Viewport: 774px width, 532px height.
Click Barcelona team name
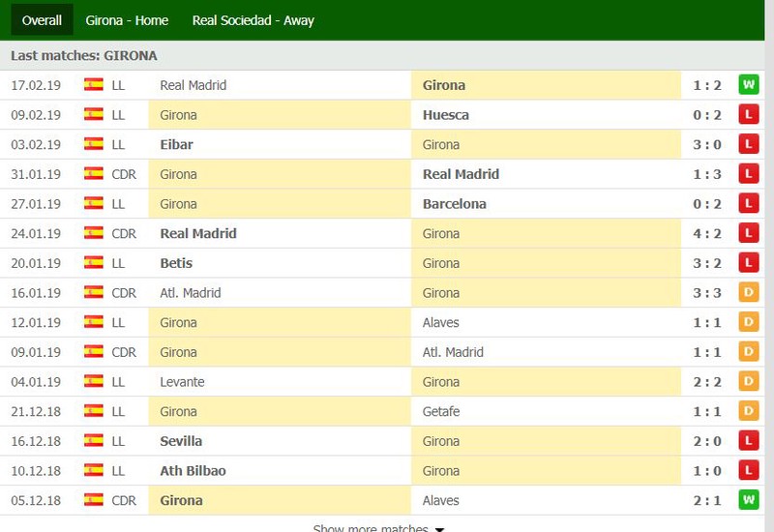click(454, 204)
